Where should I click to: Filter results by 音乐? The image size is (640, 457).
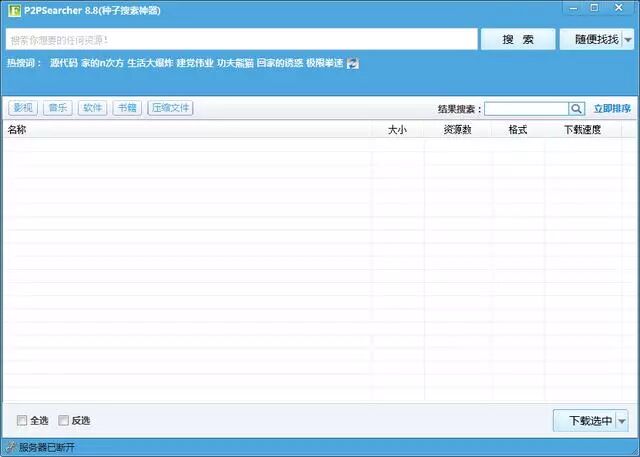(58, 108)
